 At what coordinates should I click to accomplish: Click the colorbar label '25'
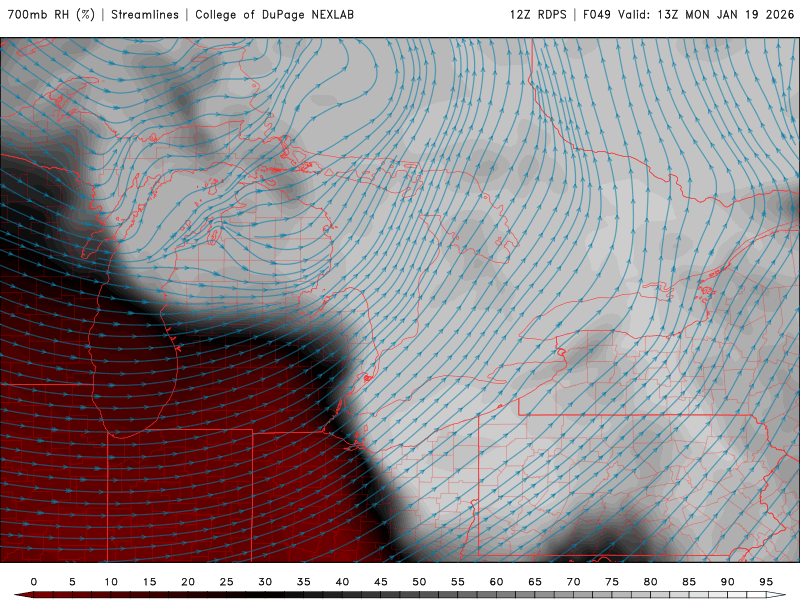(x=227, y=582)
